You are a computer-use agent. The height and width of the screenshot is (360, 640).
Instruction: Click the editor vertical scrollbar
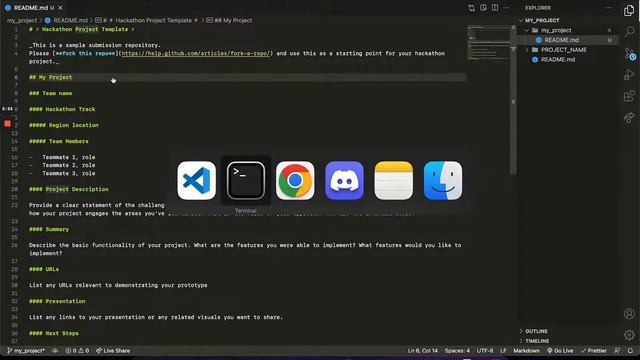(x=513, y=100)
